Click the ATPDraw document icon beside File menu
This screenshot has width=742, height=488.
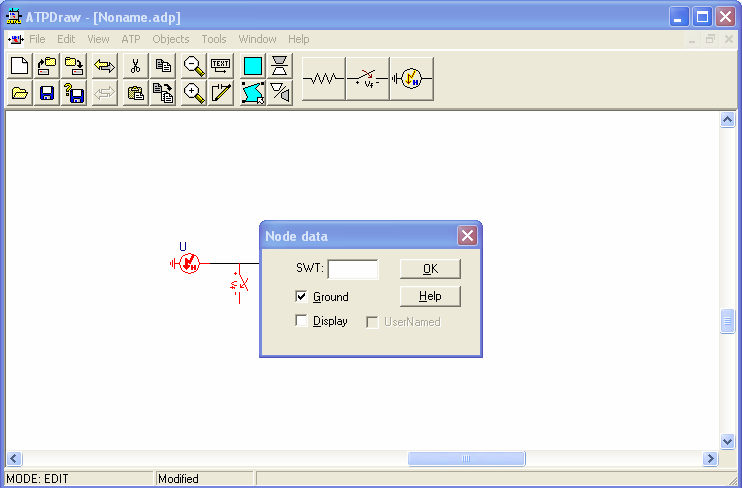[x=16, y=39]
